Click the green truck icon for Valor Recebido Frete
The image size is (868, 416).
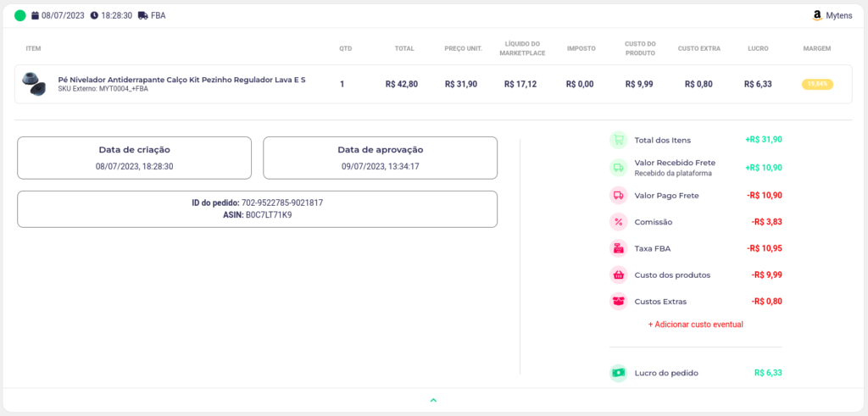pos(618,167)
